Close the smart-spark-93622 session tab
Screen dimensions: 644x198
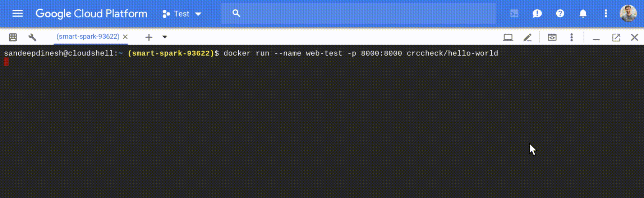click(125, 37)
